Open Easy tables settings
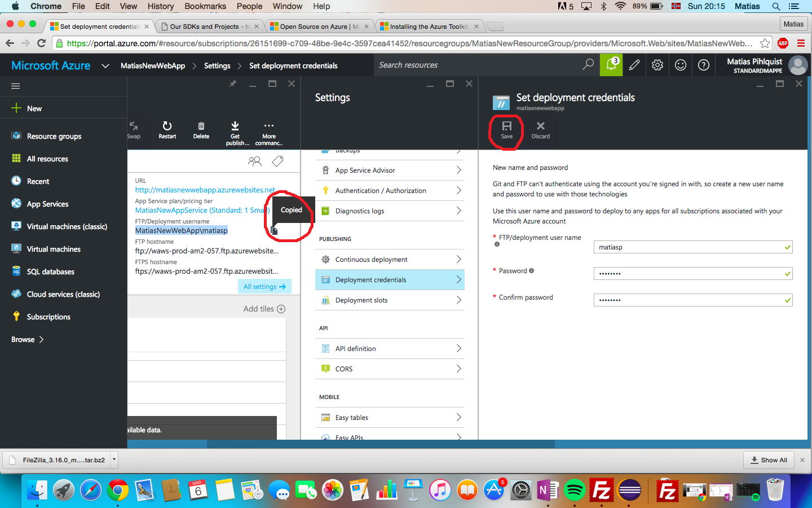The width and height of the screenshot is (812, 508). pyautogui.click(x=390, y=418)
